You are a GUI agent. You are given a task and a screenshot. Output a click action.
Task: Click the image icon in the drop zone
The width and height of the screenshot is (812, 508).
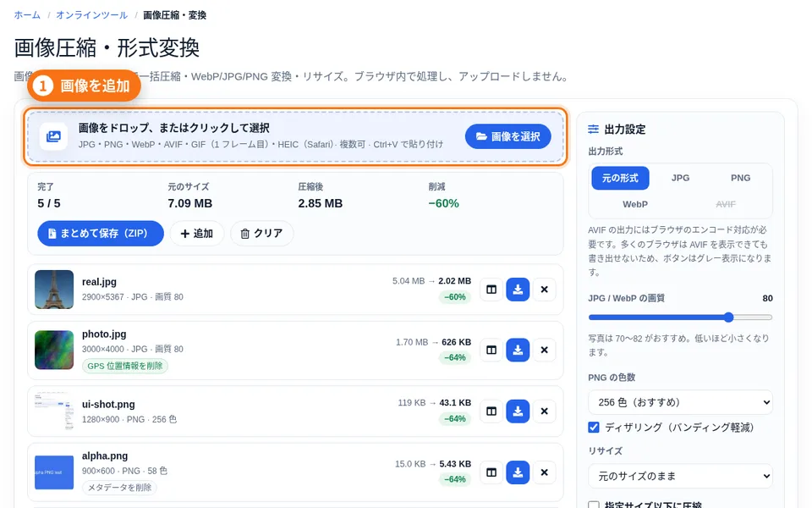(x=53, y=136)
